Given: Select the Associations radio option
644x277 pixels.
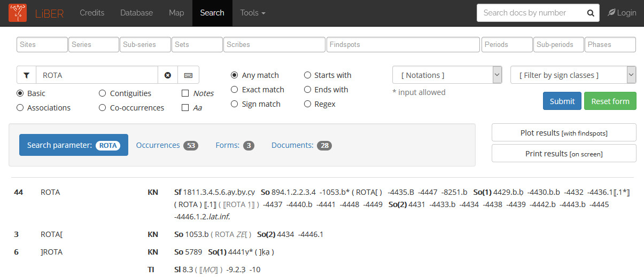Looking at the screenshot, I should click(20, 108).
